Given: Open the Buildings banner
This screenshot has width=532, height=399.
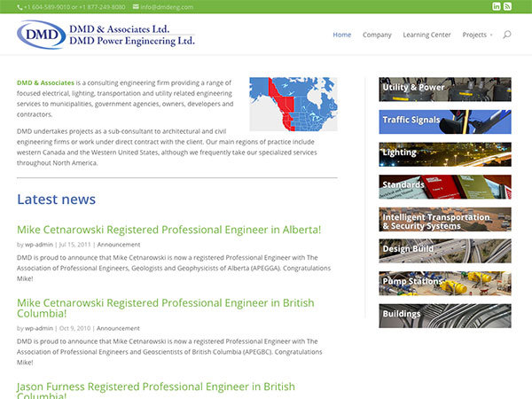Looking at the screenshot, I should pyautogui.click(x=445, y=316).
